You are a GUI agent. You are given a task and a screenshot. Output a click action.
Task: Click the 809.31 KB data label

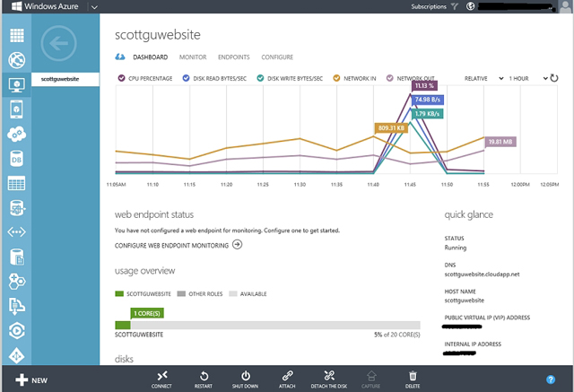pos(391,128)
